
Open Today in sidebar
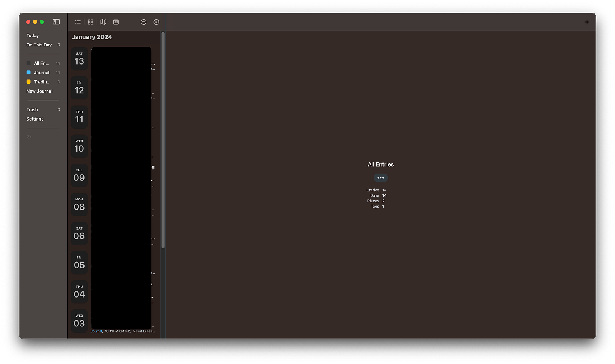point(33,36)
